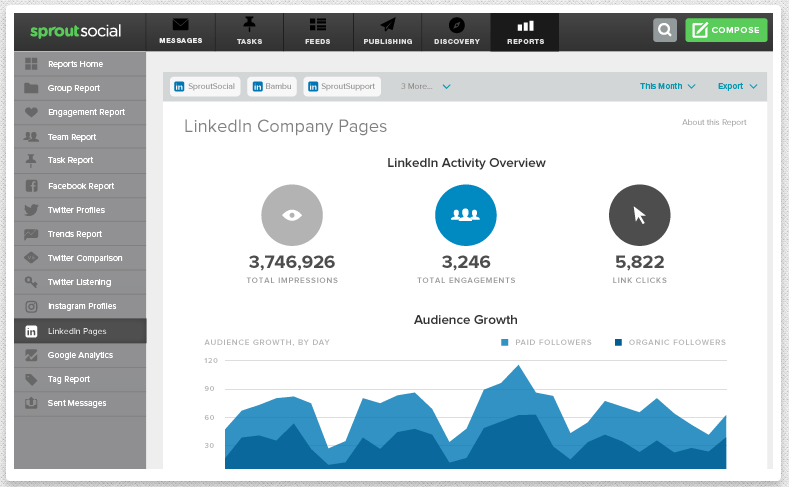The height and width of the screenshot is (487, 789).
Task: Open the Export dropdown
Action: (x=737, y=86)
